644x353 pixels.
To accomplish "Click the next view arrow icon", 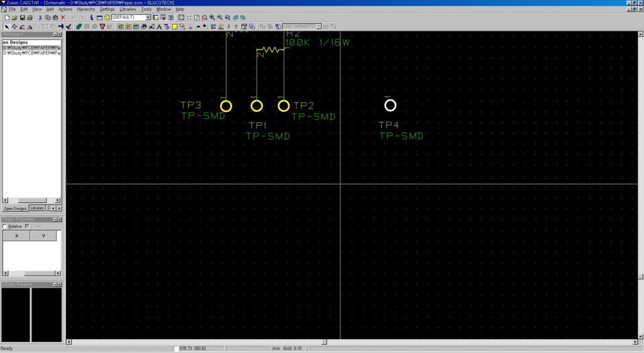I will (x=243, y=18).
